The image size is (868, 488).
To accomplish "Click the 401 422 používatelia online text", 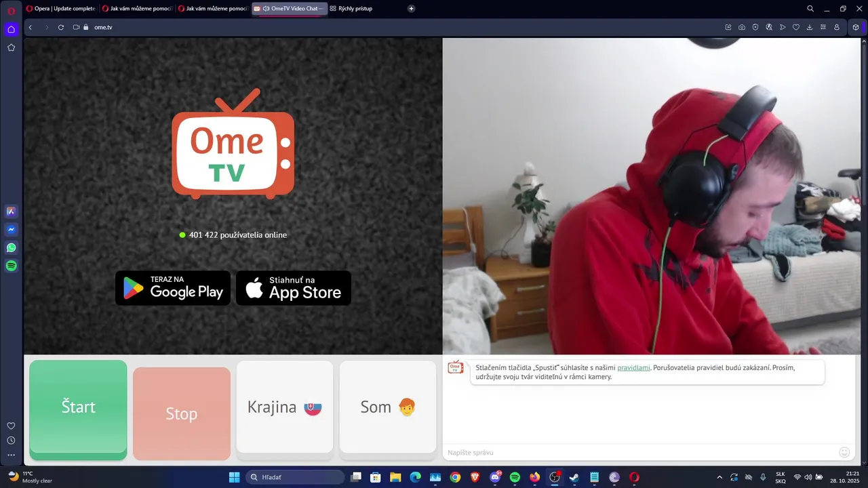I will (x=238, y=235).
